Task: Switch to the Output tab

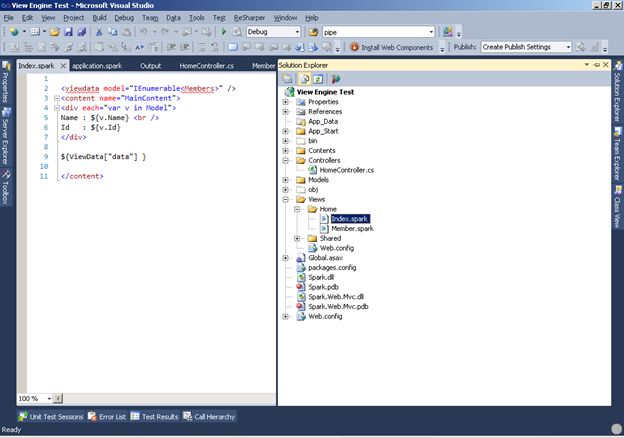Action: 150,66
